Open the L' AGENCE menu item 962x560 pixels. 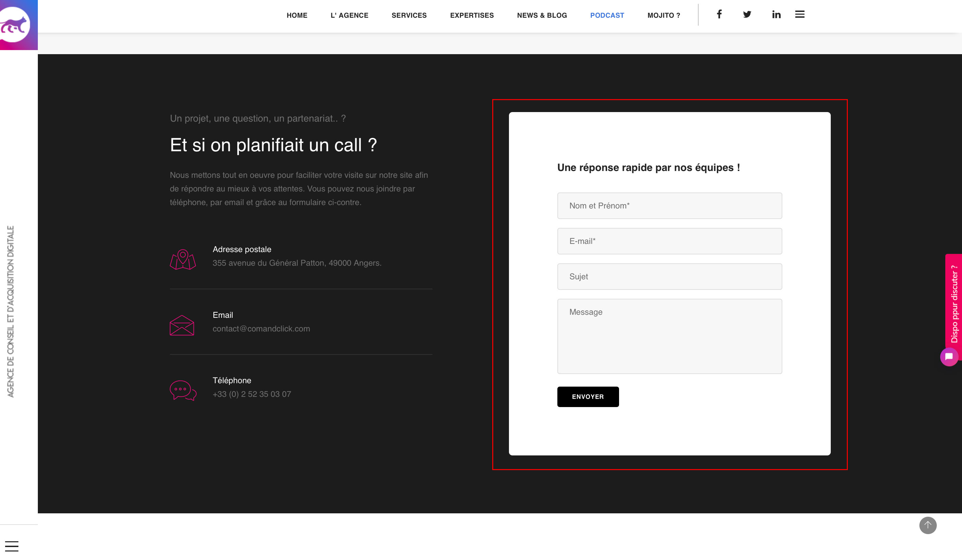point(349,15)
